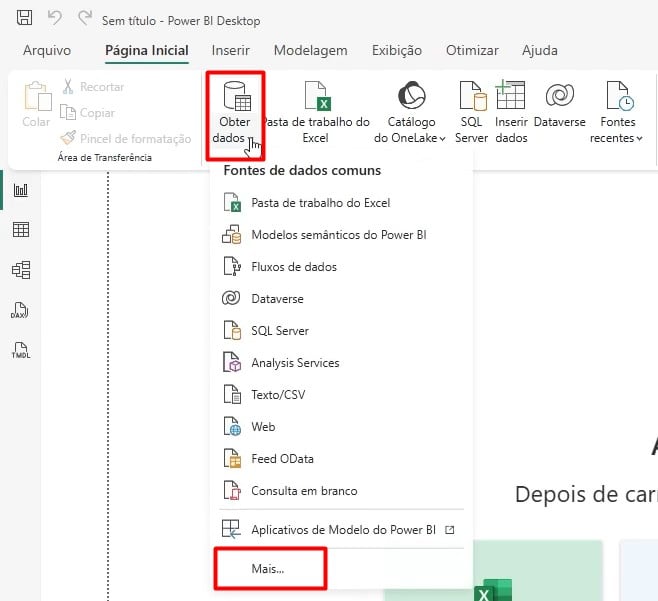The width and height of the screenshot is (658, 601).
Task: Open DAX query view in sidebar
Action: point(20,310)
